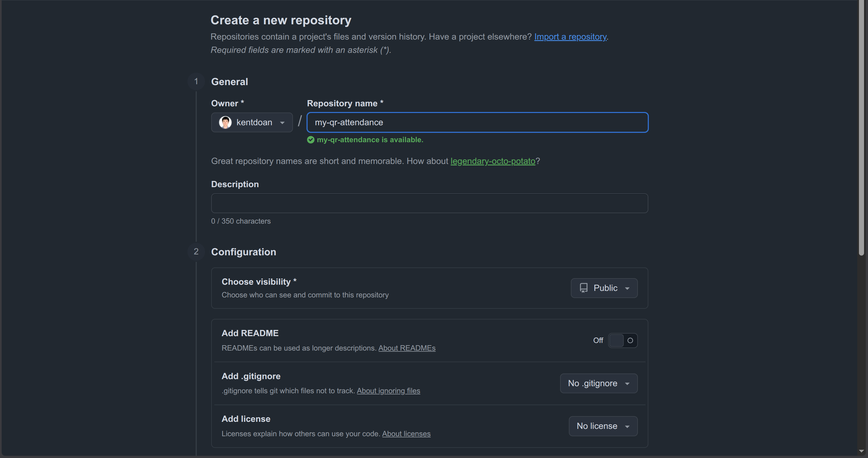This screenshot has height=458, width=868.
Task: Click the step 2 Configuration number badge
Action: coord(196,251)
